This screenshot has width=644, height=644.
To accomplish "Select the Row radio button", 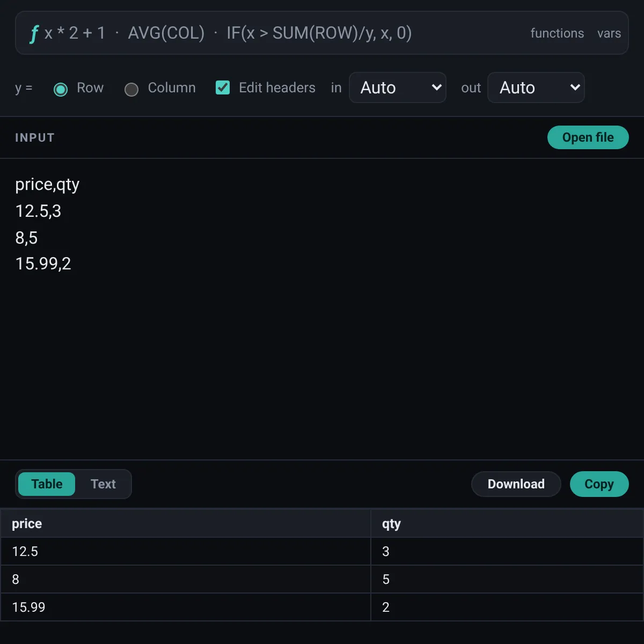I will (61, 89).
